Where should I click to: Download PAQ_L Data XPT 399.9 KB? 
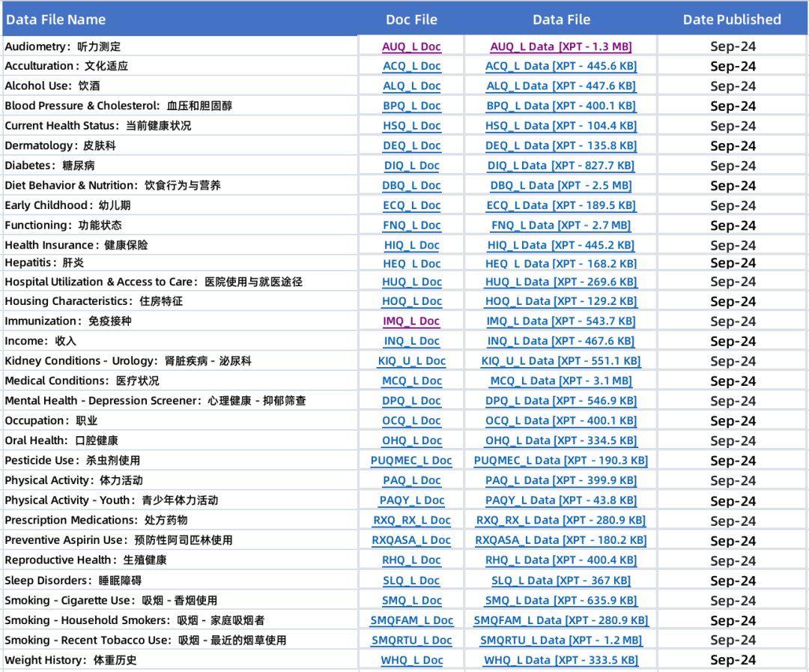coord(561,480)
